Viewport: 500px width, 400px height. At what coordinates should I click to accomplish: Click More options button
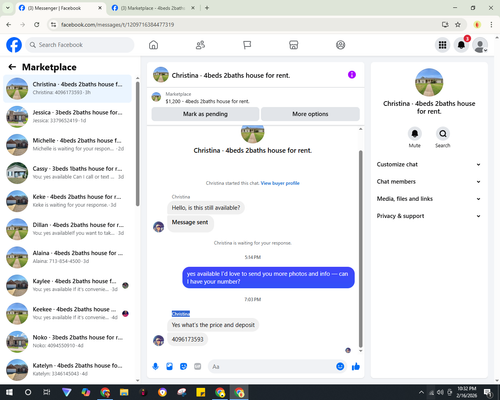pos(310,114)
